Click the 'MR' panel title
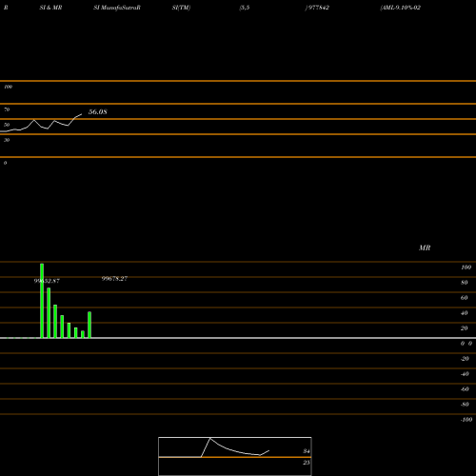Screen dimensions: 476x476 click(425, 248)
